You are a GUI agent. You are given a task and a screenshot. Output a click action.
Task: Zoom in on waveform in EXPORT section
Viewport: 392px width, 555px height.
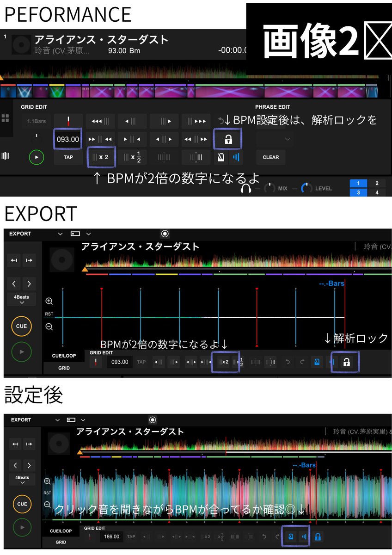pyautogui.click(x=49, y=301)
